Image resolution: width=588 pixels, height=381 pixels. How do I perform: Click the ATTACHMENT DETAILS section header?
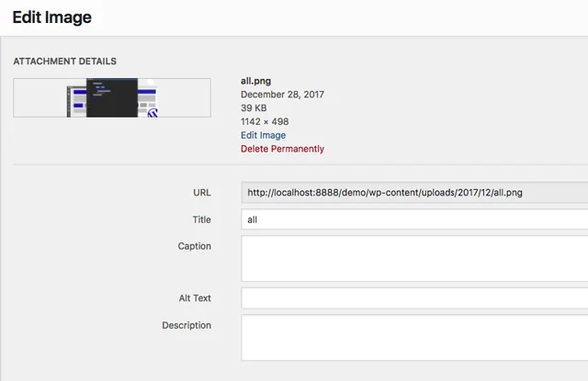click(x=64, y=62)
